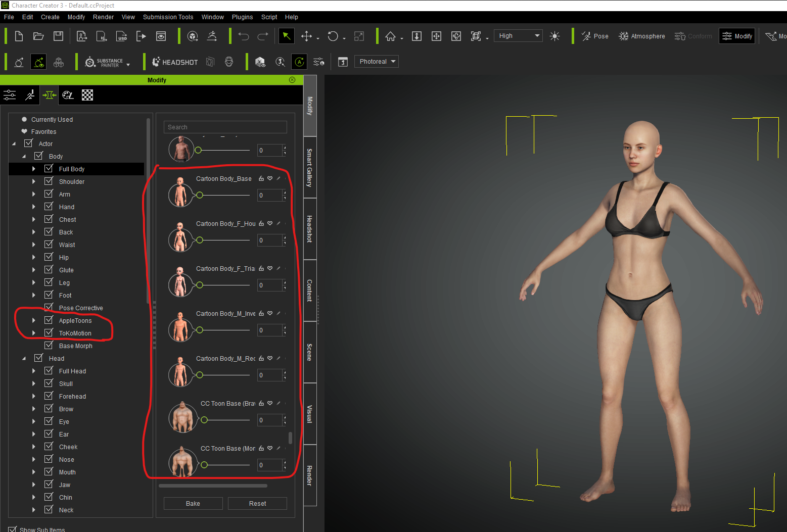The width and height of the screenshot is (787, 532).
Task: Choose the Rotate tool
Action: click(333, 36)
